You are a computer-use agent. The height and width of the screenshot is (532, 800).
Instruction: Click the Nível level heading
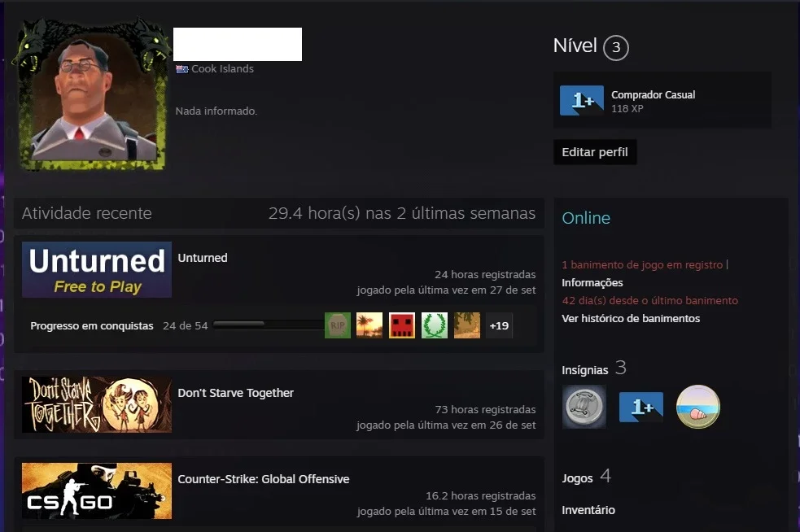[575, 46]
